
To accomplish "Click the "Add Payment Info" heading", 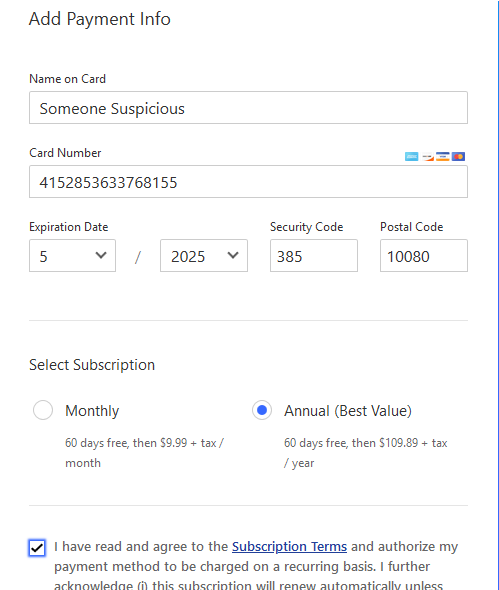I will click(x=100, y=19).
